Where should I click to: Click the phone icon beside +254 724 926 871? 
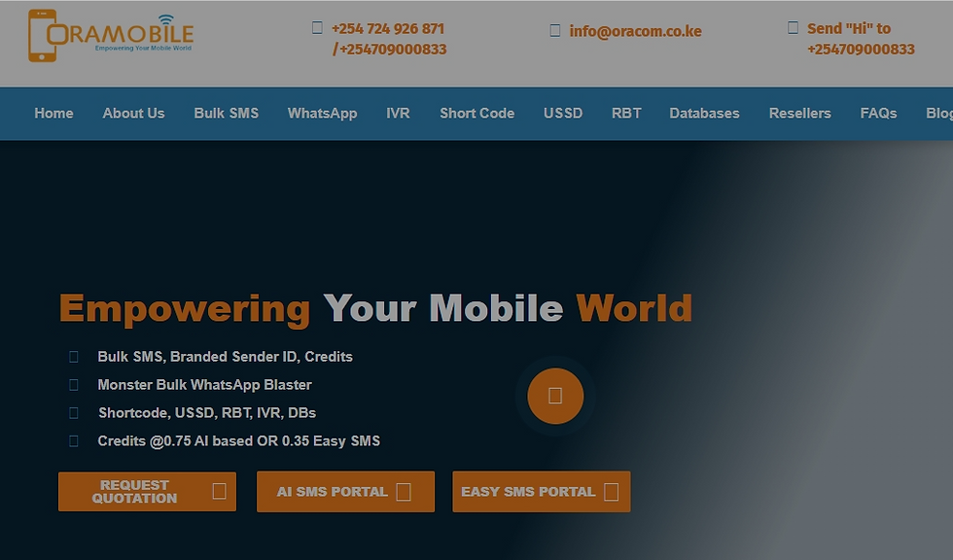pyautogui.click(x=317, y=28)
